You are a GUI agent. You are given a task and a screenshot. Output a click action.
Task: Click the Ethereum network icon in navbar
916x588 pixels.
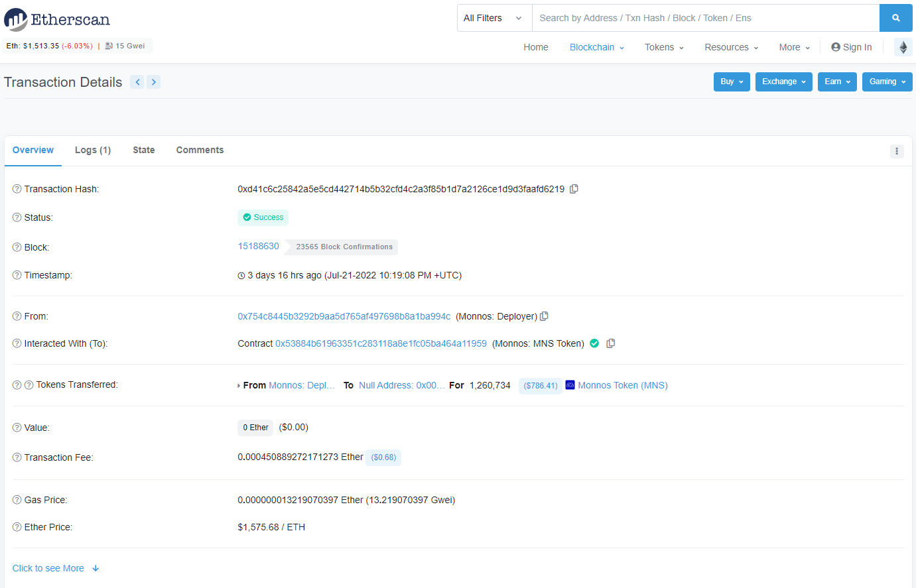coord(903,47)
